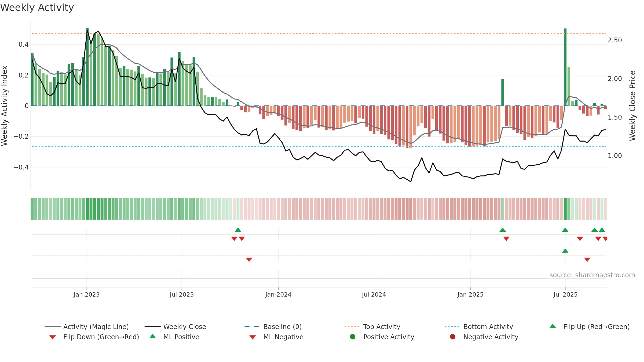
Task: Click the 2.50 price tick label
Action: [615, 40]
